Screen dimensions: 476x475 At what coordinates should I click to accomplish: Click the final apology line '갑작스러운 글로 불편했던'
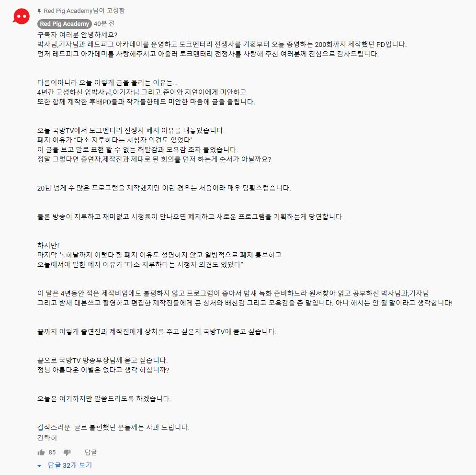(113, 427)
